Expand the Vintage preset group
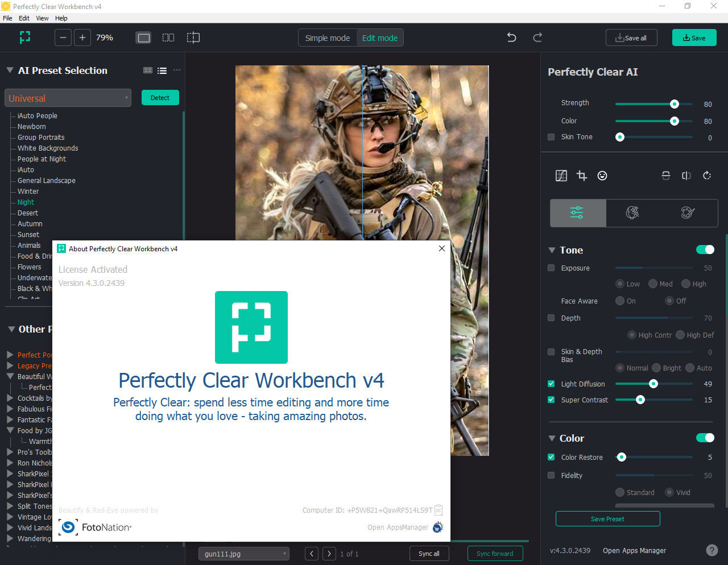Viewport: 728px width, 565px height. [10, 517]
